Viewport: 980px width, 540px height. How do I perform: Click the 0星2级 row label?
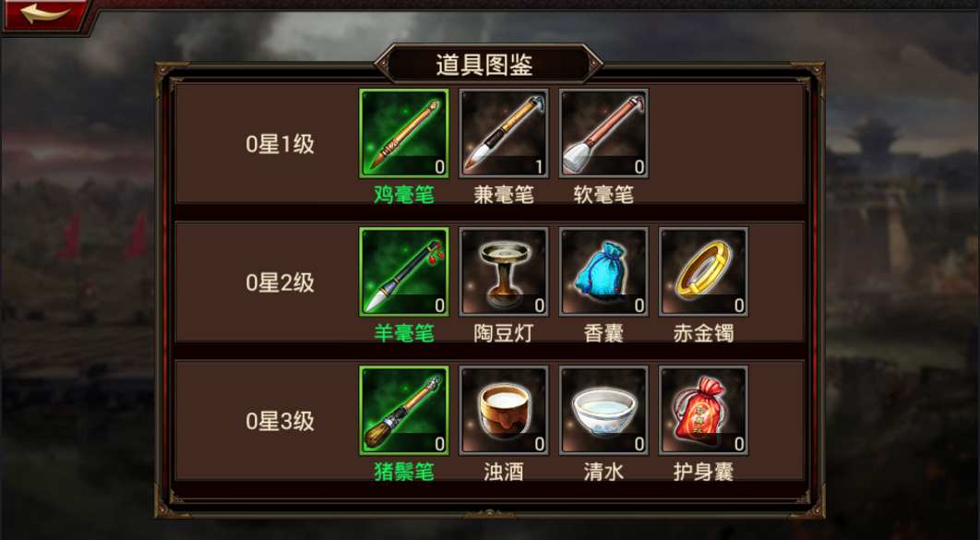280,283
